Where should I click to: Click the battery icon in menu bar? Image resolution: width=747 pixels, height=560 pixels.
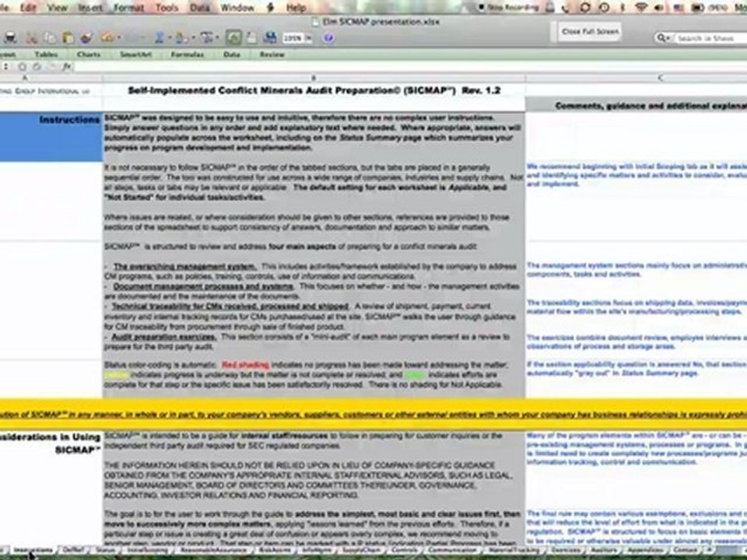coord(697,7)
